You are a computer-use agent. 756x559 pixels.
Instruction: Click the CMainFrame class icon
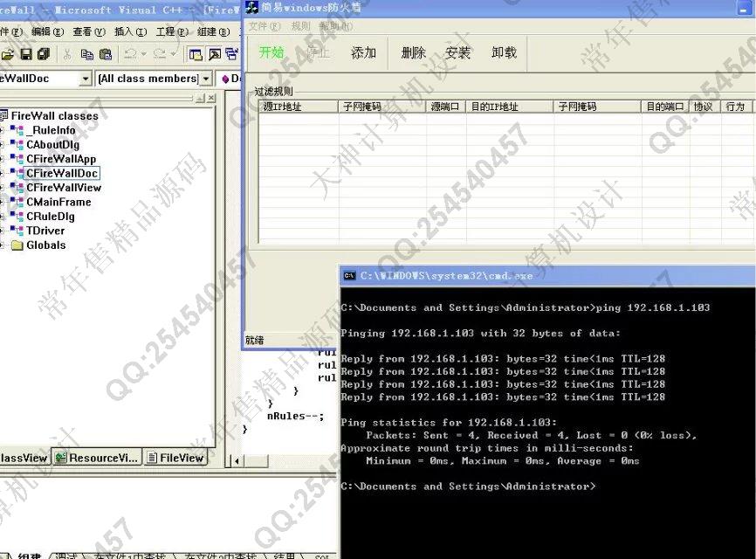click(x=17, y=202)
